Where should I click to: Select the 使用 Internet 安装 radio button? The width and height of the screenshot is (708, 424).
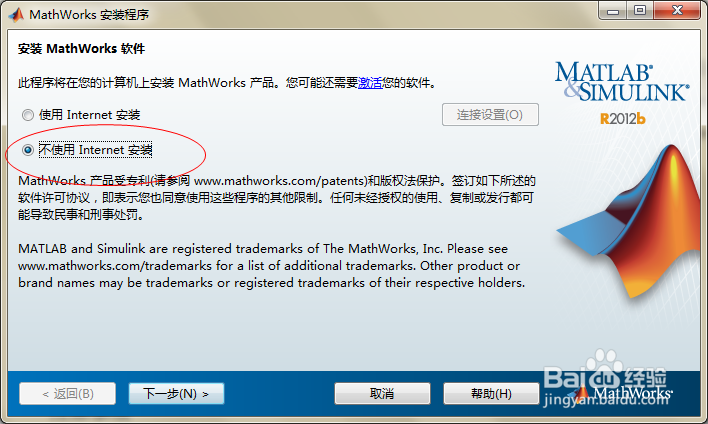pos(28,115)
